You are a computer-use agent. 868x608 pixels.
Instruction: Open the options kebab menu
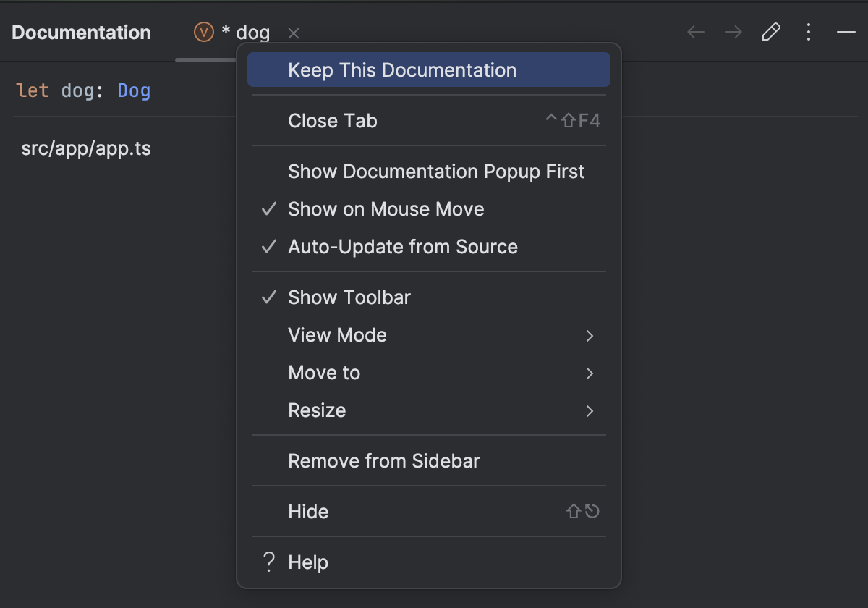(809, 32)
